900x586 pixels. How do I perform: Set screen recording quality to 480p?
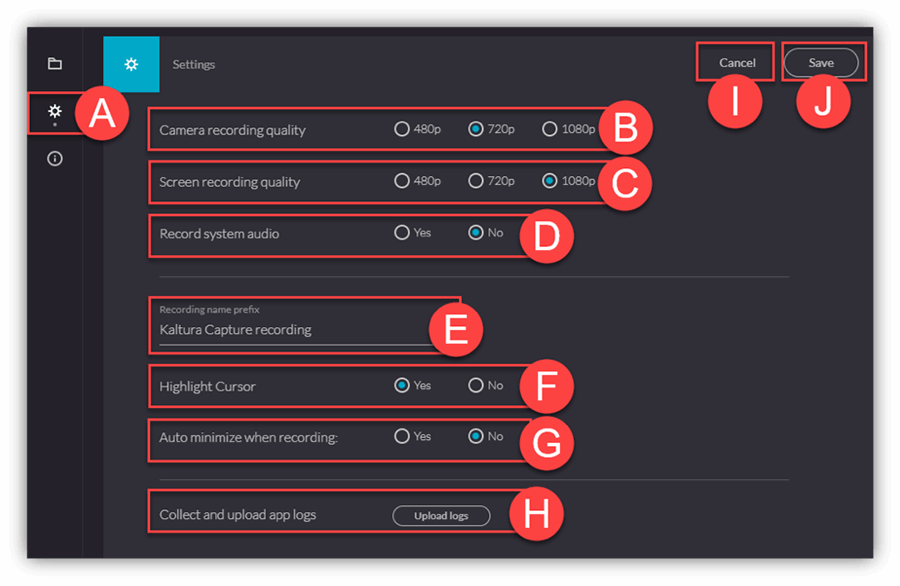(x=402, y=181)
